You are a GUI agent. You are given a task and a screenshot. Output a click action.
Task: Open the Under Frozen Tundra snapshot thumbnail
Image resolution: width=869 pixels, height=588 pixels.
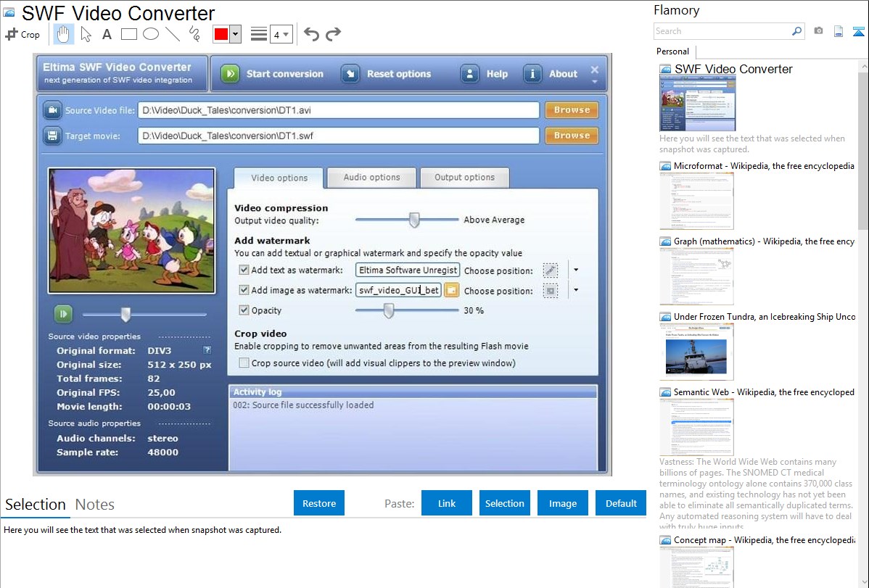pyautogui.click(x=696, y=352)
